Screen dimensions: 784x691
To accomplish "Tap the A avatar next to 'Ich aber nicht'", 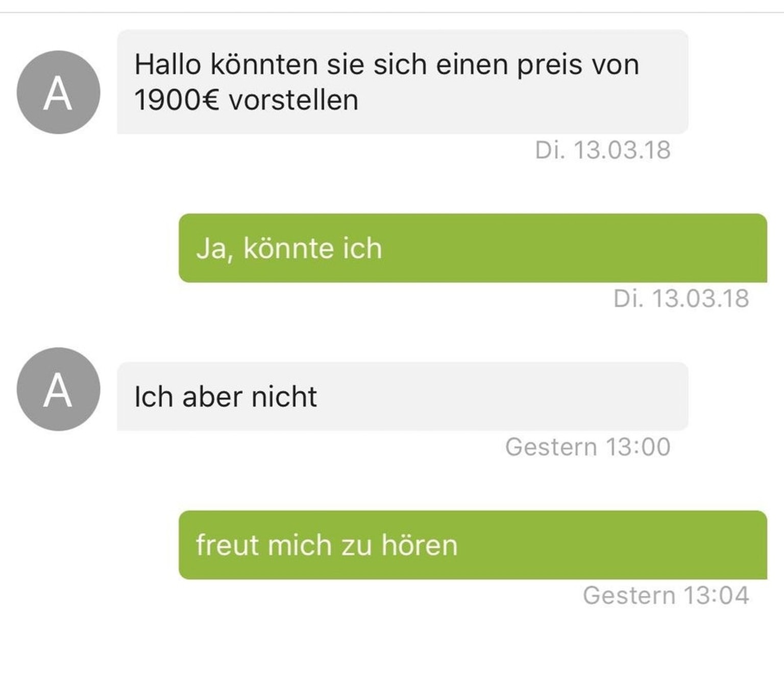I will pyautogui.click(x=58, y=389).
